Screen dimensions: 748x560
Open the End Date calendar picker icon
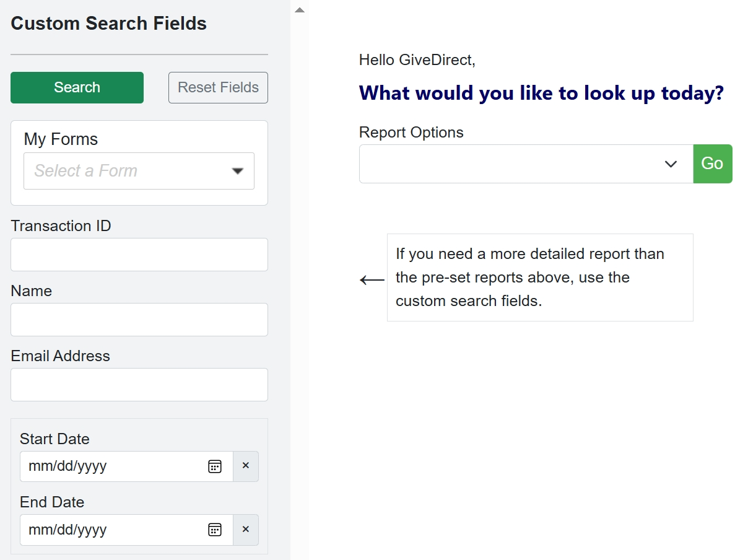[x=215, y=530]
